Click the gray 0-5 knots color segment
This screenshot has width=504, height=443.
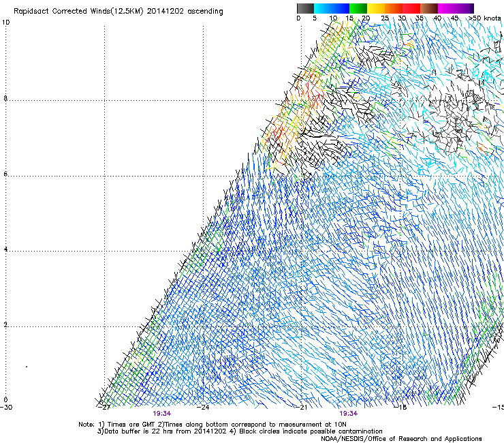coord(305,8)
